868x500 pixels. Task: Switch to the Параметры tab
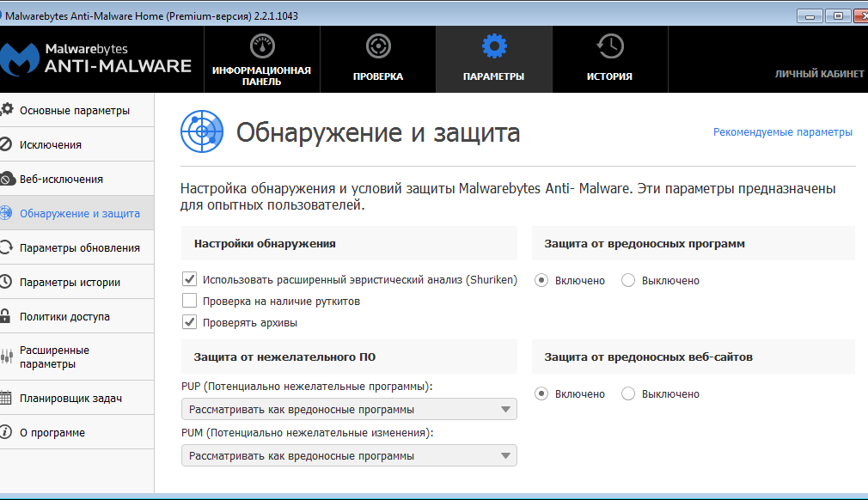[494, 59]
